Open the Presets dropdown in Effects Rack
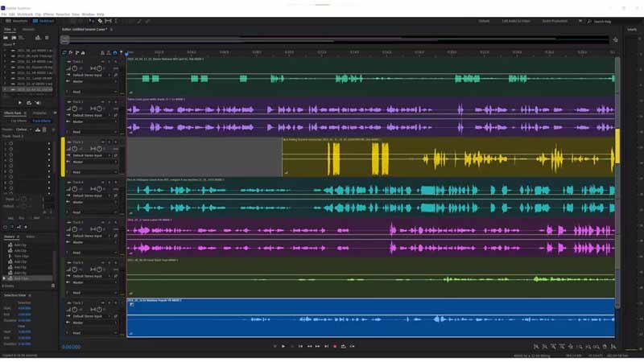 [x=24, y=129]
